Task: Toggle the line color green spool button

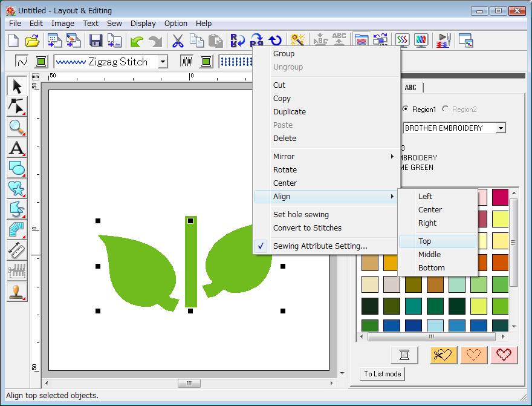Action: (x=41, y=62)
